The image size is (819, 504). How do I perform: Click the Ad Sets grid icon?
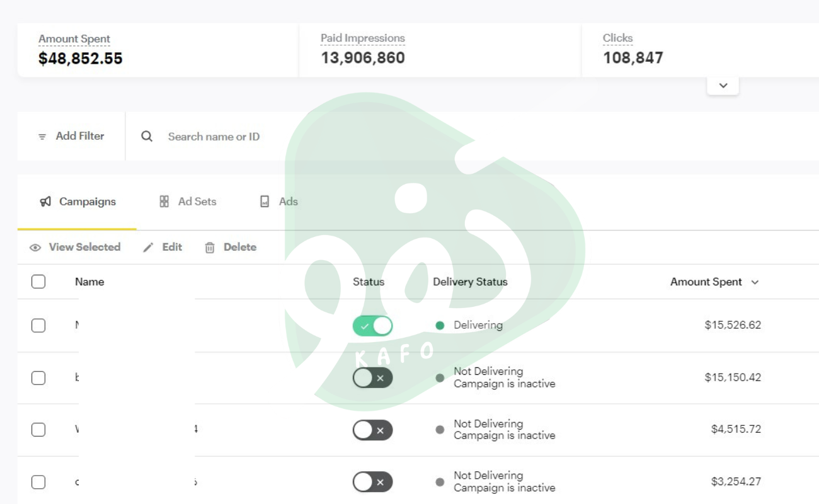164,202
